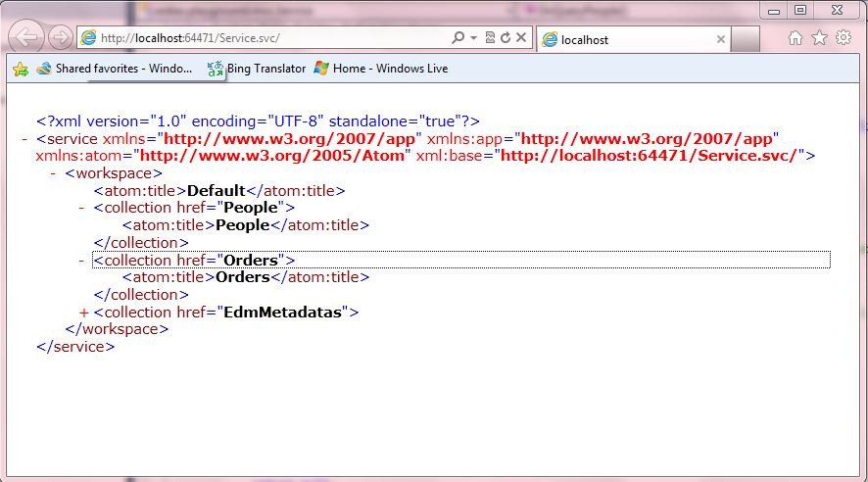Open a new blank tab
The image size is (868, 482).
[747, 40]
